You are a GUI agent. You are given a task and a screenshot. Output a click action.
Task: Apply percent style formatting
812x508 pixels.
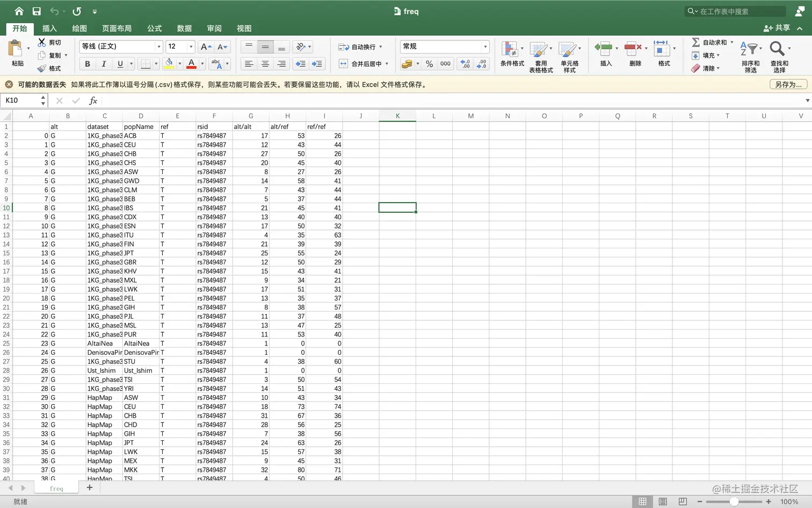[x=429, y=64]
